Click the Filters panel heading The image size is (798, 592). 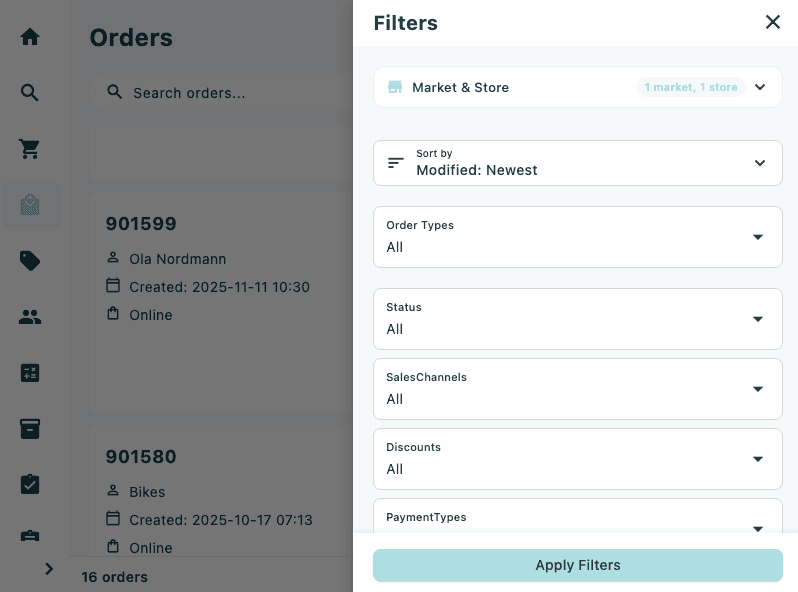(406, 23)
